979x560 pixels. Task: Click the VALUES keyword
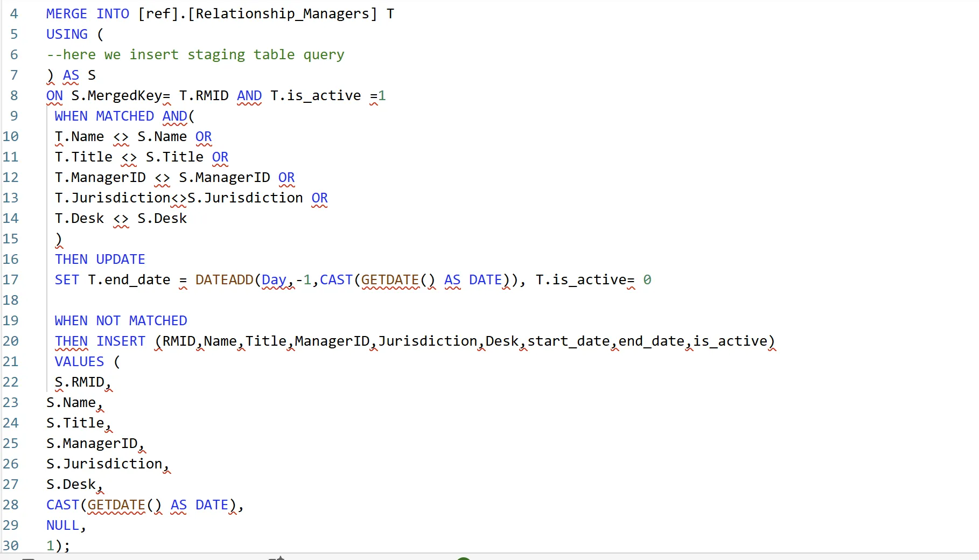tap(79, 361)
